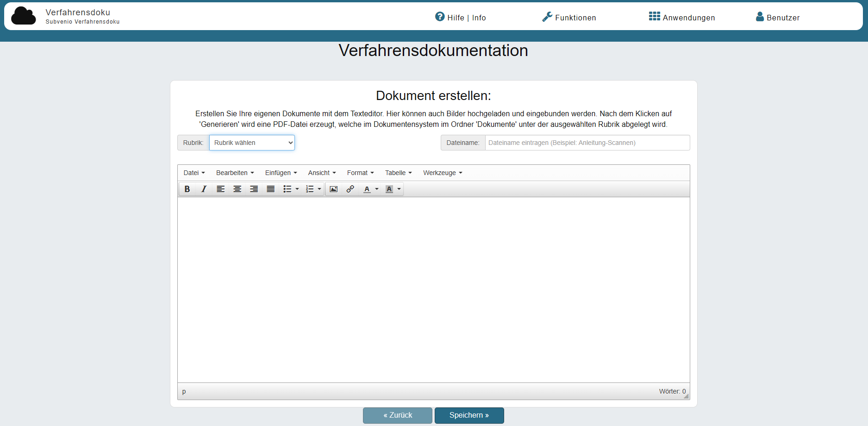Image resolution: width=868 pixels, height=426 pixels.
Task: Click the Speichern » button
Action: click(469, 415)
